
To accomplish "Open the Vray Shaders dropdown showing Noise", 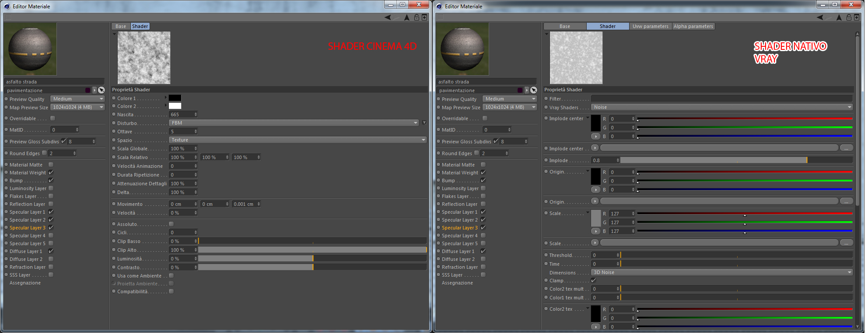I will pyautogui.click(x=722, y=107).
